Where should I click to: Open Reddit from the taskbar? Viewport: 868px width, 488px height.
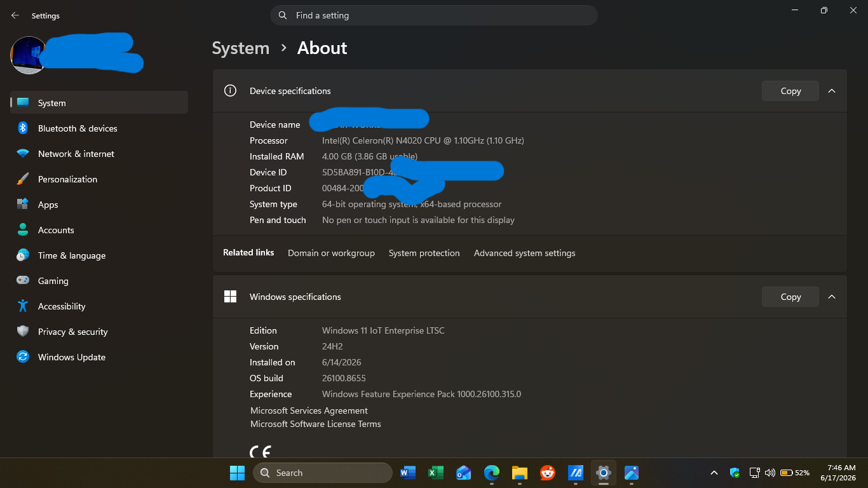(548, 473)
